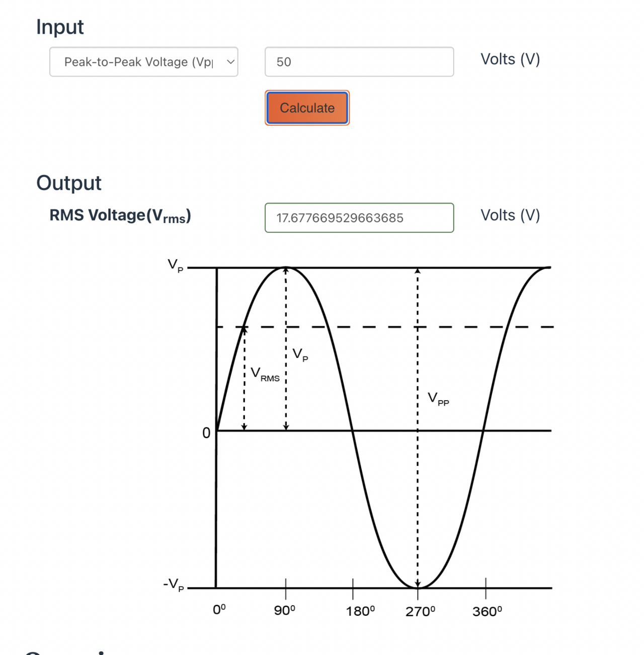Click the Volts (V) unit beside the output field
This screenshot has width=644, height=655.
point(510,215)
